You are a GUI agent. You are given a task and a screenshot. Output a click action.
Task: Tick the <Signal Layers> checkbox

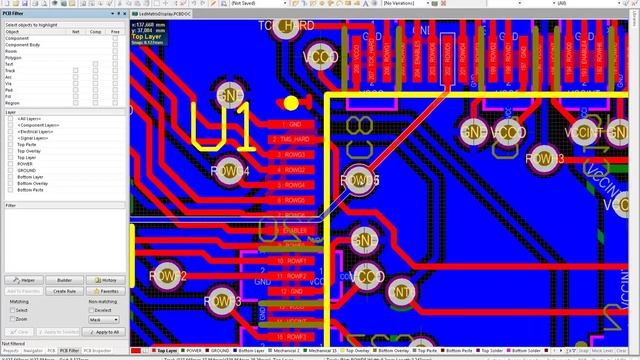tap(10, 138)
